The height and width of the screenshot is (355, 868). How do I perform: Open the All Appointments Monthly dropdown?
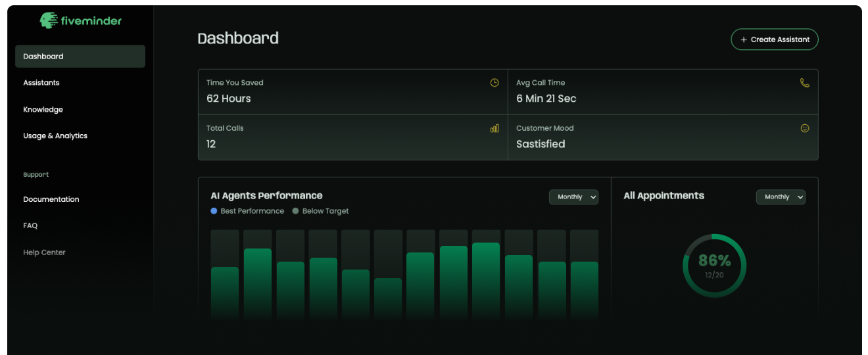[x=780, y=197]
